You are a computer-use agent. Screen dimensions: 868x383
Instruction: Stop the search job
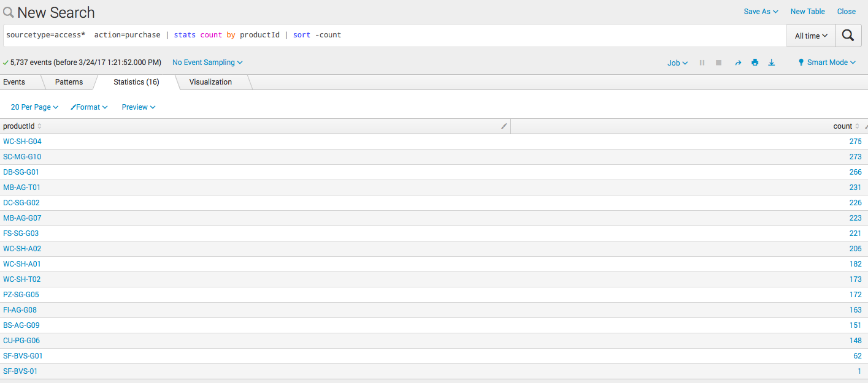718,62
